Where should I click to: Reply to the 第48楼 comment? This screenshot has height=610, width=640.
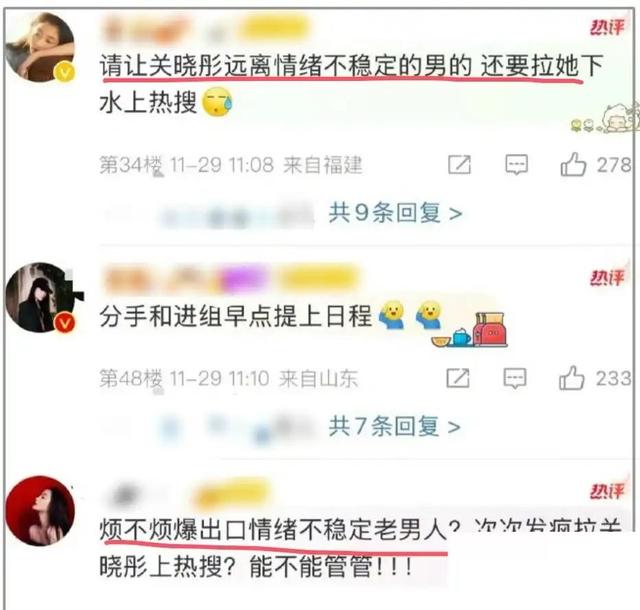(x=515, y=378)
